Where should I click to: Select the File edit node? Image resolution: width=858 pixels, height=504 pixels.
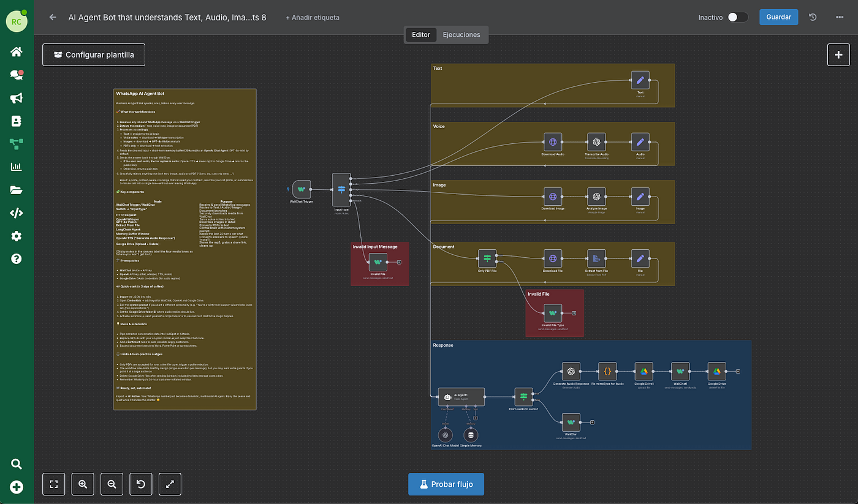click(640, 258)
